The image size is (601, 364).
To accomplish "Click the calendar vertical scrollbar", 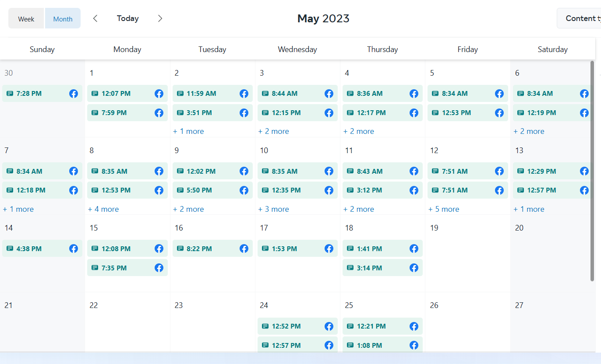I will click(x=592, y=171).
